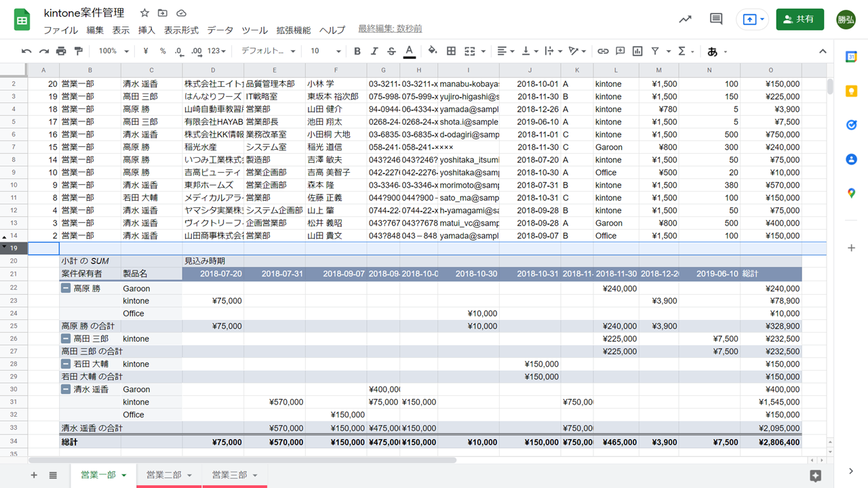This screenshot has height=488, width=868.
Task: Decrease decimal places
Action: (x=179, y=51)
